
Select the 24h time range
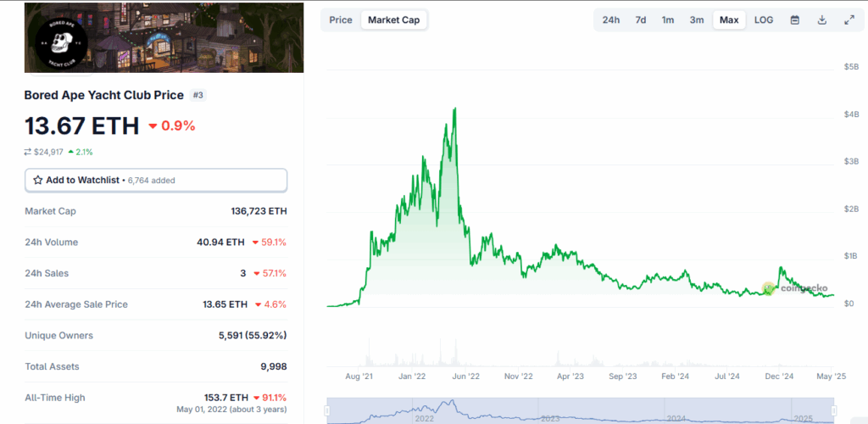coord(611,20)
